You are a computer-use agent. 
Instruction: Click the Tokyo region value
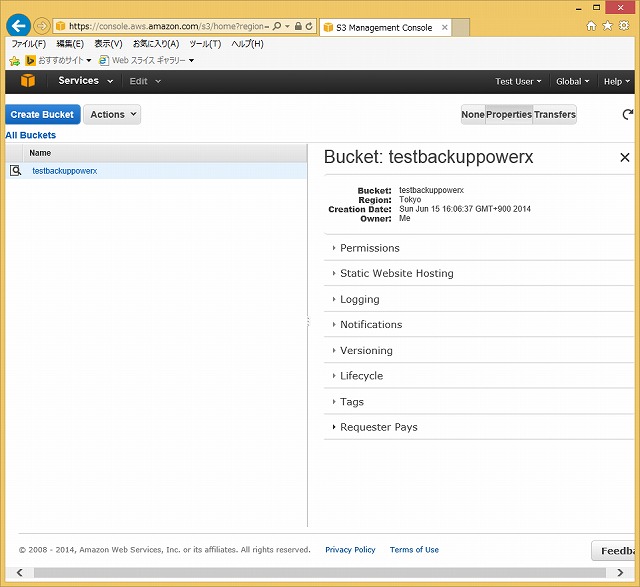tap(410, 200)
